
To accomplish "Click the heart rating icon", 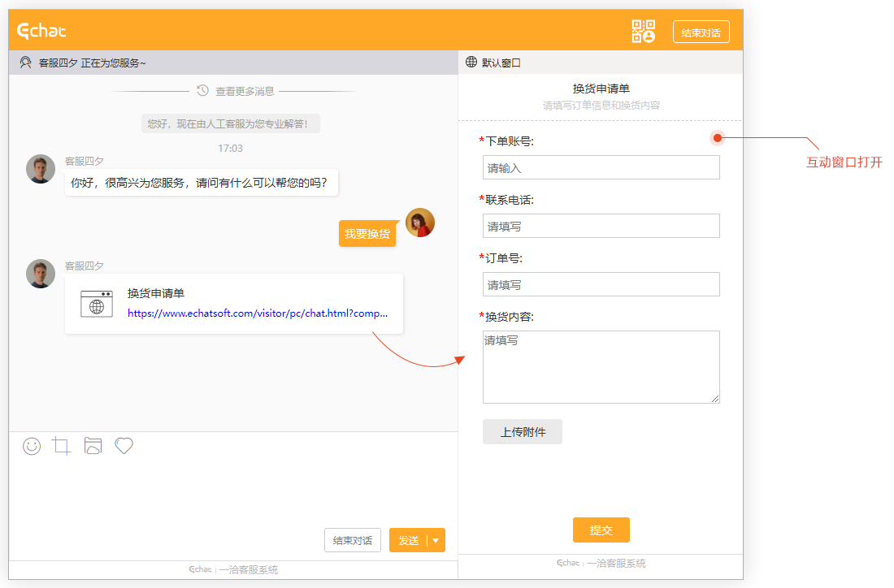I will (x=124, y=446).
